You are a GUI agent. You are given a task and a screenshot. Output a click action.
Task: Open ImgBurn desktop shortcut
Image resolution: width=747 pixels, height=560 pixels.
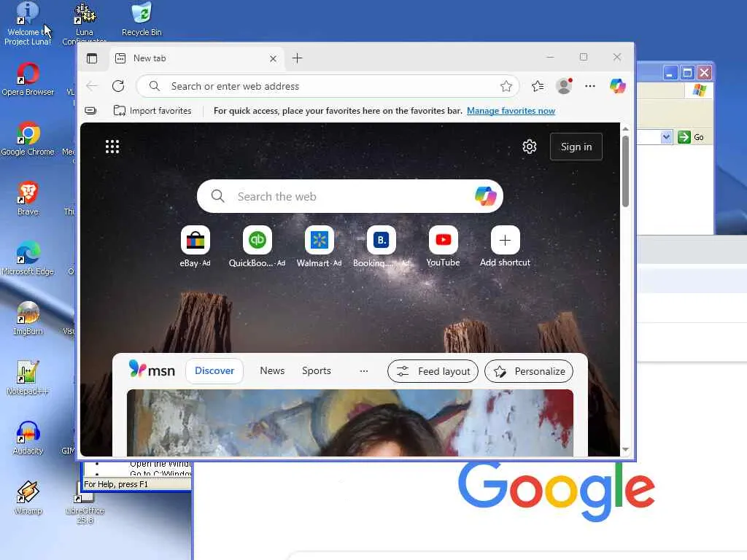pos(28,318)
